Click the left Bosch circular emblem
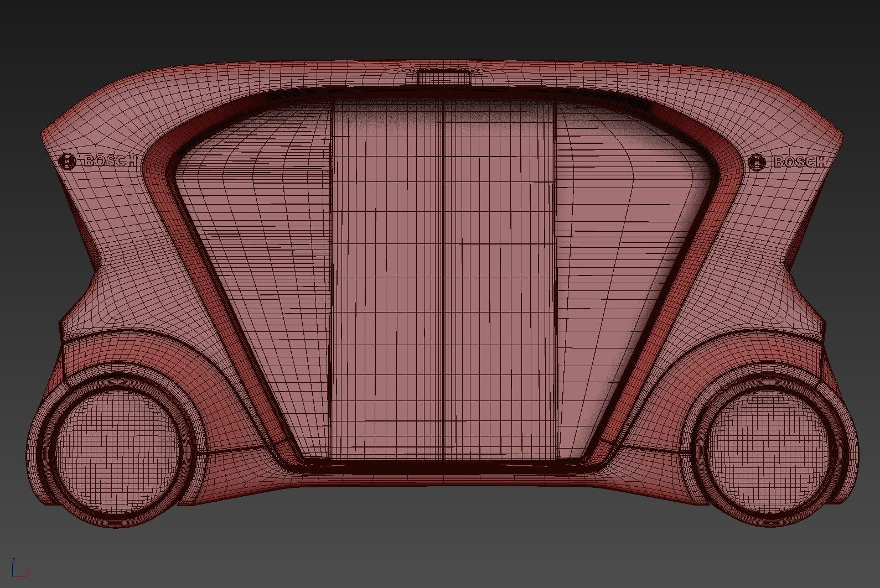This screenshot has height=588, width=880. pyautogui.click(x=68, y=162)
